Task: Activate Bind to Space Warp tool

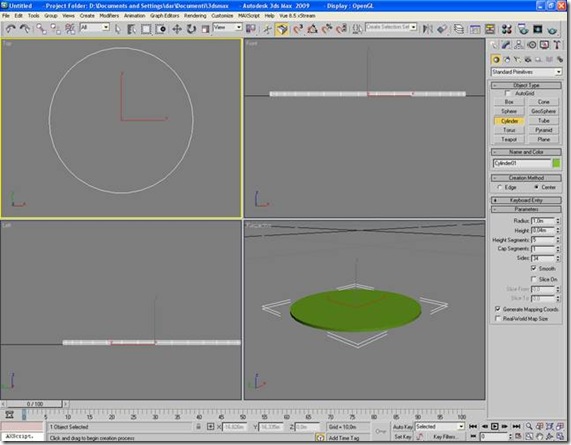Action: (x=70, y=29)
